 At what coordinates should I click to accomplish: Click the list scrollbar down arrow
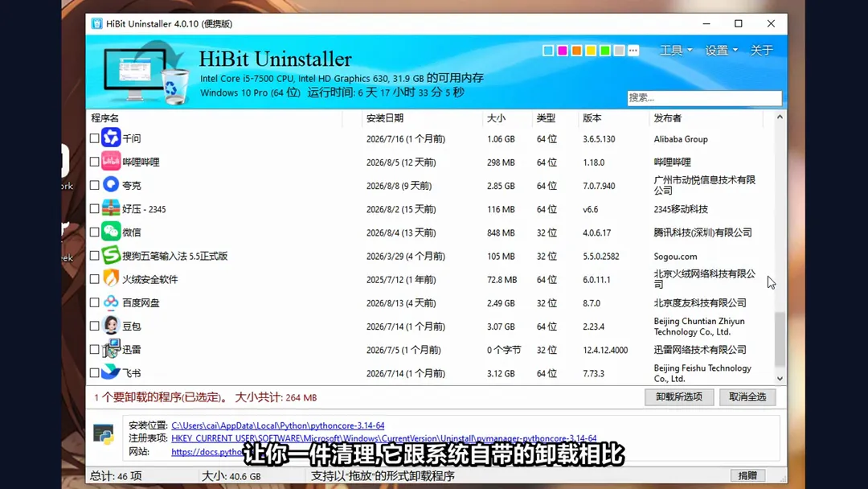click(x=780, y=379)
